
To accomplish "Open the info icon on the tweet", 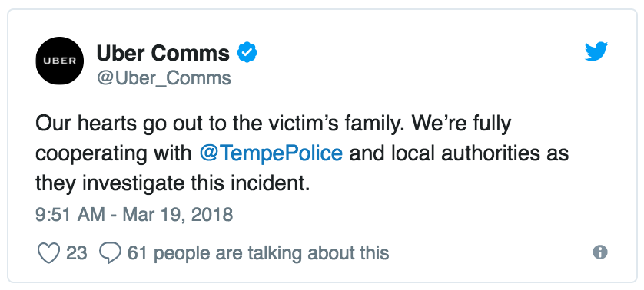I will 600,252.
